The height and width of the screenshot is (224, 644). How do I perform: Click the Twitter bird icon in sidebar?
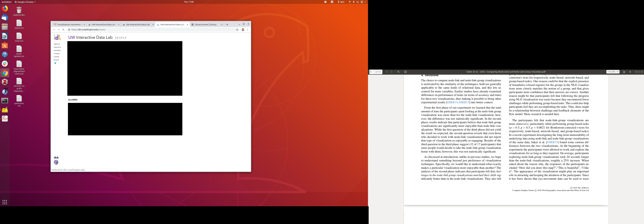[55, 63]
